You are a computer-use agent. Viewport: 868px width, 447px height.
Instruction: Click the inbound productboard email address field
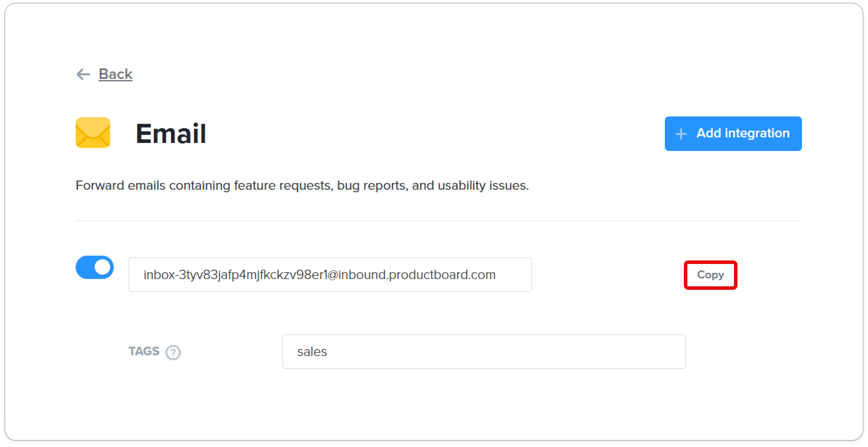point(330,275)
